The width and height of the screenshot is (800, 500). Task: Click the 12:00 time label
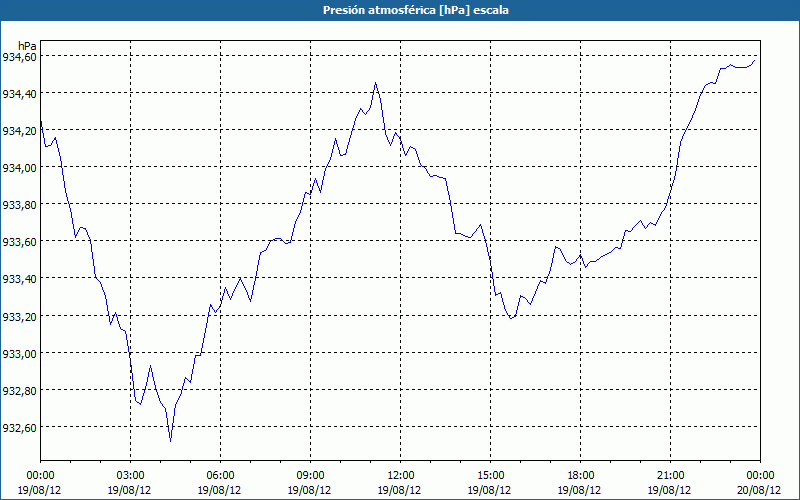pyautogui.click(x=401, y=476)
